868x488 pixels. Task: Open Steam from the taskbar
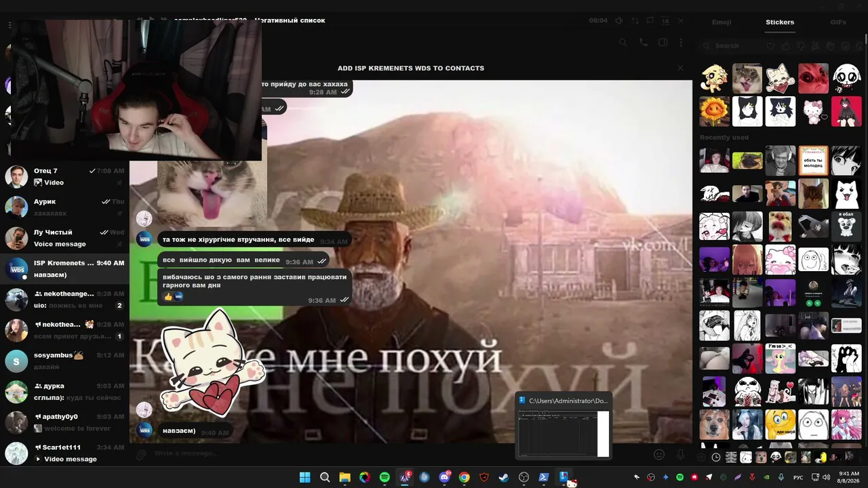tap(504, 477)
